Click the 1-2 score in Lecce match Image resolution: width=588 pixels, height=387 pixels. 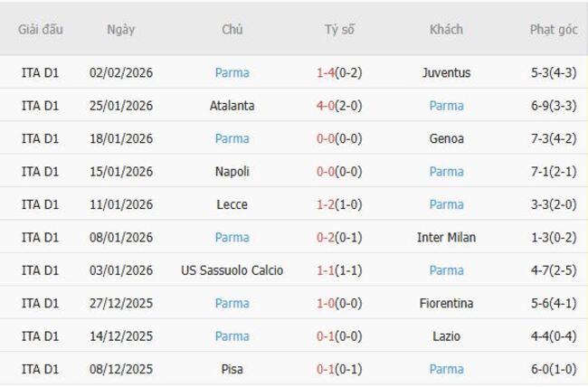326,204
